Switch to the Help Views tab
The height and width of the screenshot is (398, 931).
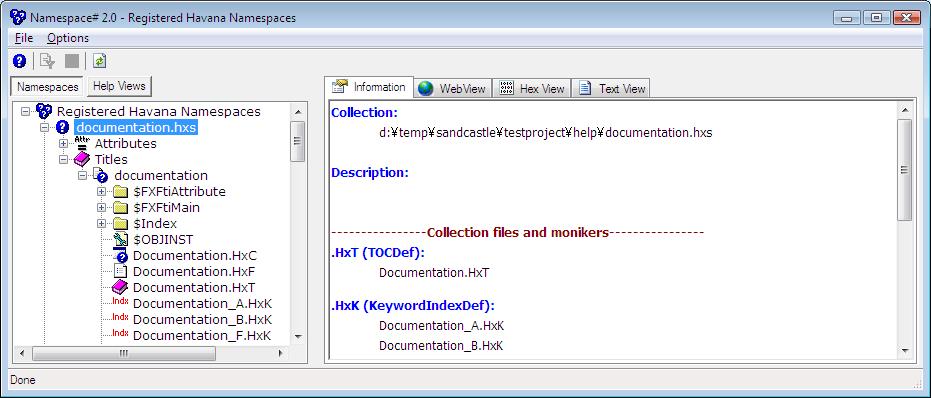tap(119, 86)
